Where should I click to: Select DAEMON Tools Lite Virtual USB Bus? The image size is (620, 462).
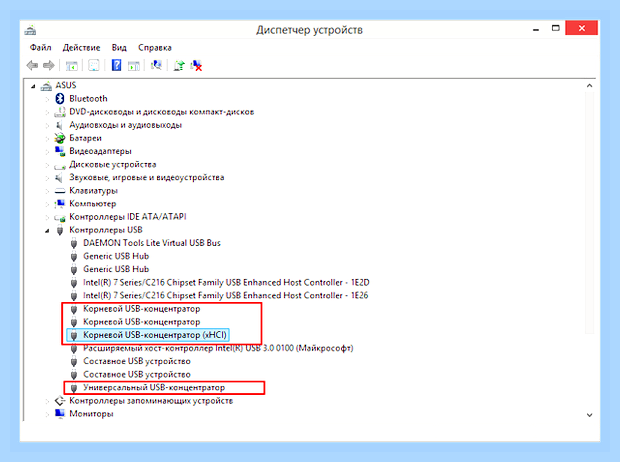pos(152,243)
